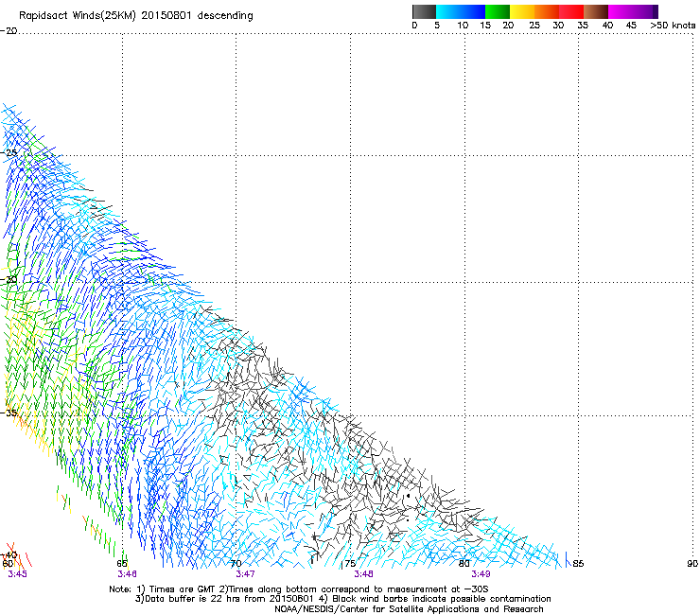Click the "70" longitude axis label
The height and width of the screenshot is (615, 700).
point(236,564)
